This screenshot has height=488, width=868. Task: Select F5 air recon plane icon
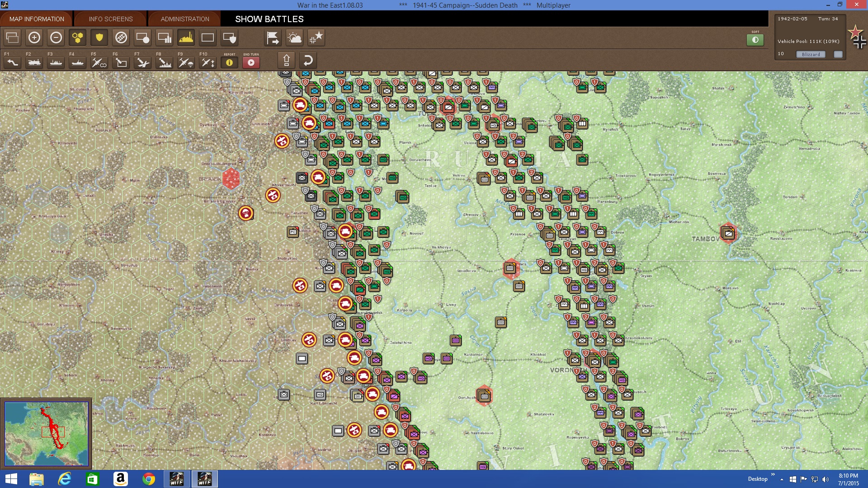pos(99,62)
